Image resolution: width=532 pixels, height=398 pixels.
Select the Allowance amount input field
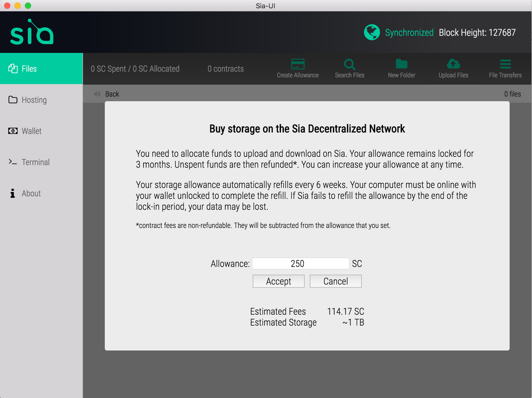pos(300,263)
